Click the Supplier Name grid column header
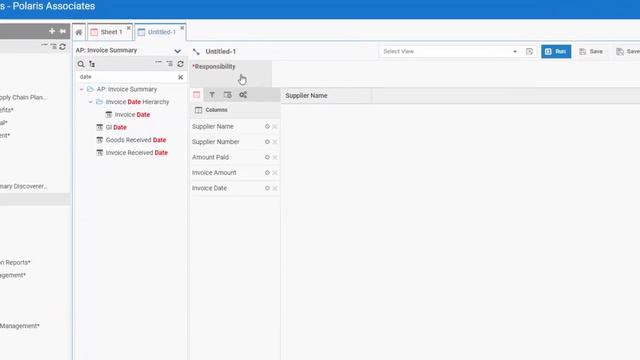The height and width of the screenshot is (360, 640). [326, 96]
